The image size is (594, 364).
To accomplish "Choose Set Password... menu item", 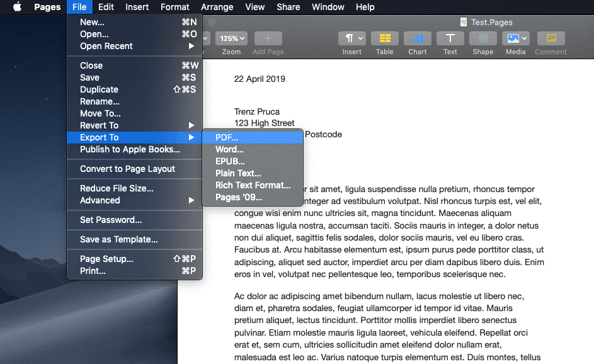I will click(134, 220).
